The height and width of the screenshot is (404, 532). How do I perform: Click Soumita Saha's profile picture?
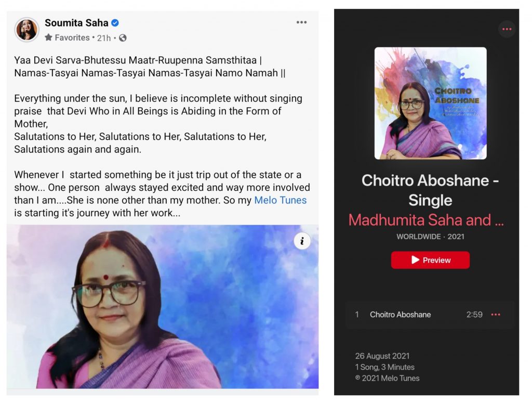tap(26, 30)
